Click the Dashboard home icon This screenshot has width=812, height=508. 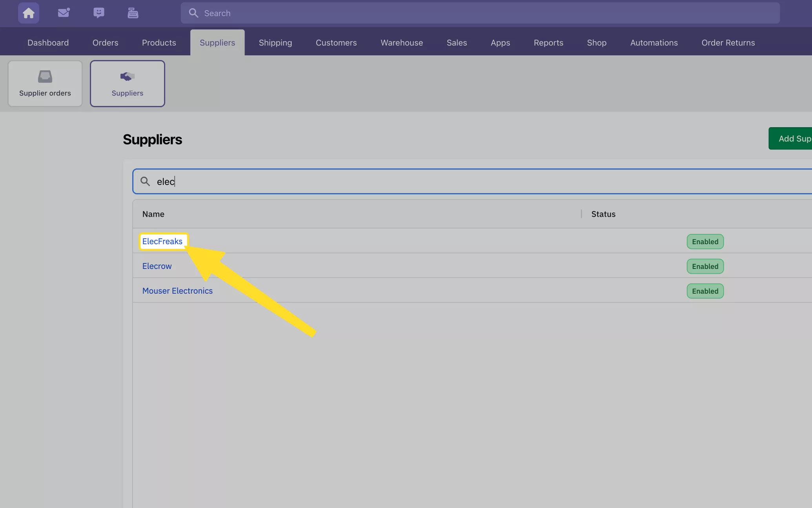29,13
